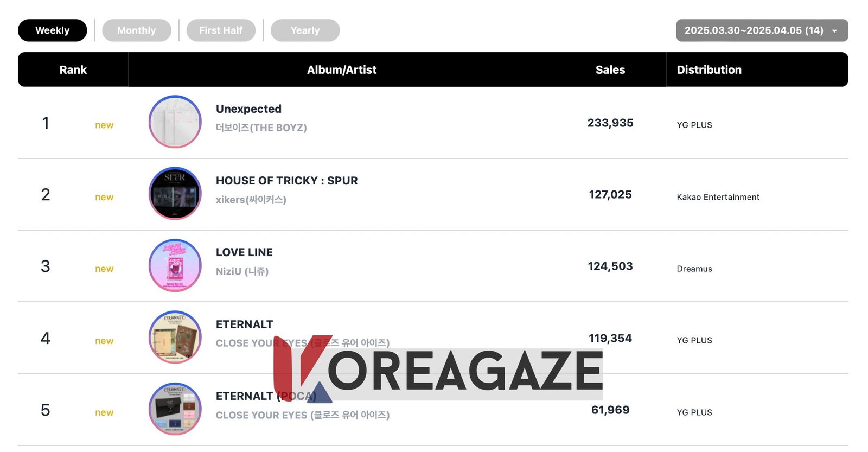Click the ETERNALT (POCA) album cover
The image size is (868, 452).
(175, 409)
